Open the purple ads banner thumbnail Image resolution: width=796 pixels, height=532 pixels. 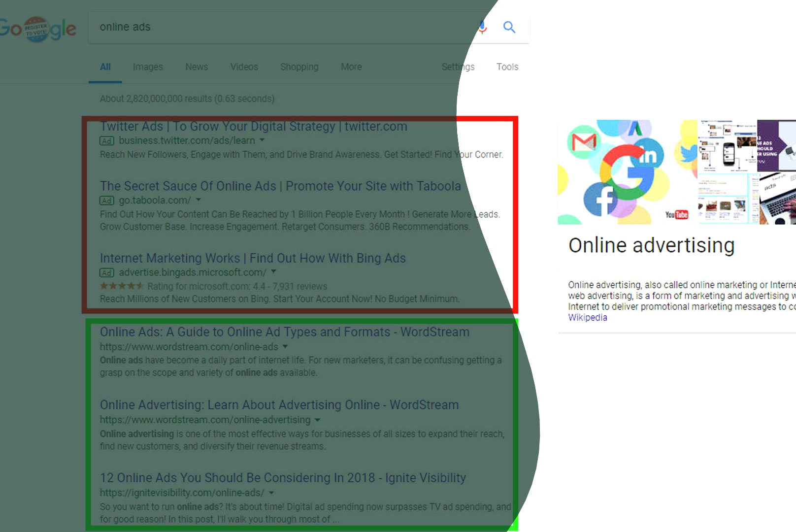click(777, 146)
